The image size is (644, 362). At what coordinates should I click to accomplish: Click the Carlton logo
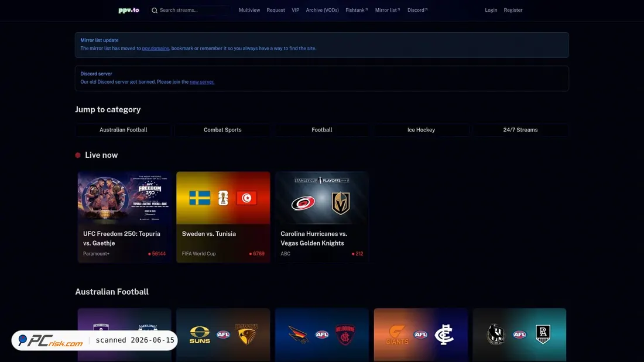[444, 335]
